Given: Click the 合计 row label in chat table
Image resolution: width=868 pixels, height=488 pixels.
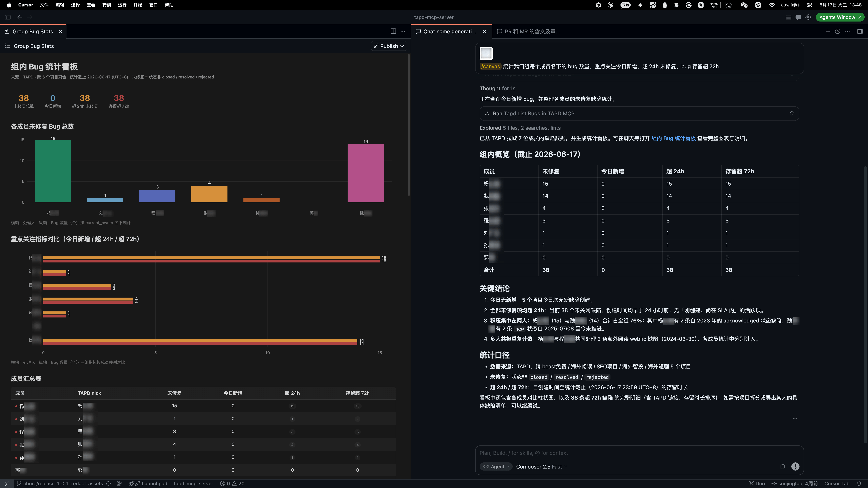Looking at the screenshot, I should tap(489, 270).
